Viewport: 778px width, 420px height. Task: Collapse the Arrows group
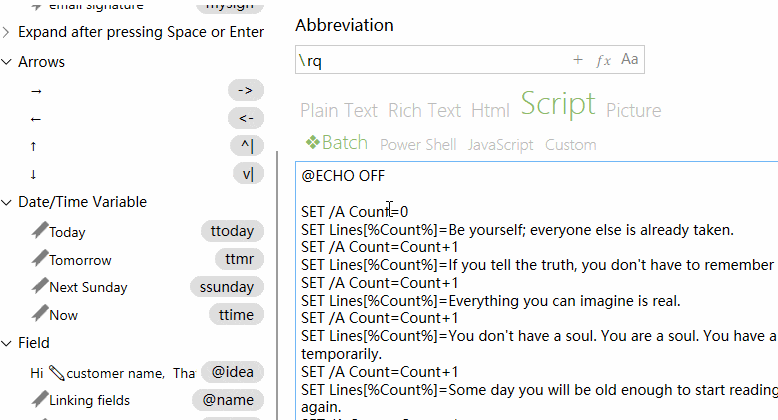coord(7,62)
